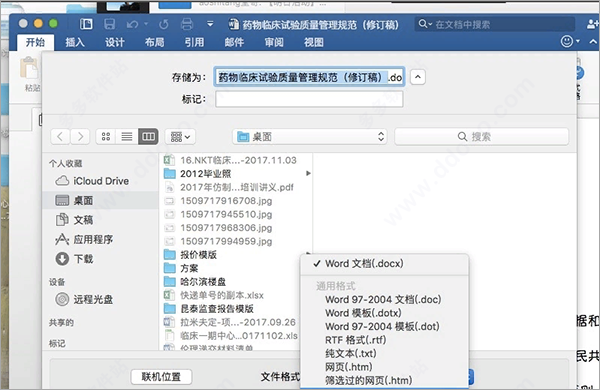
Task: Expand the 2012毕业照 folder arrow
Action: click(x=308, y=173)
